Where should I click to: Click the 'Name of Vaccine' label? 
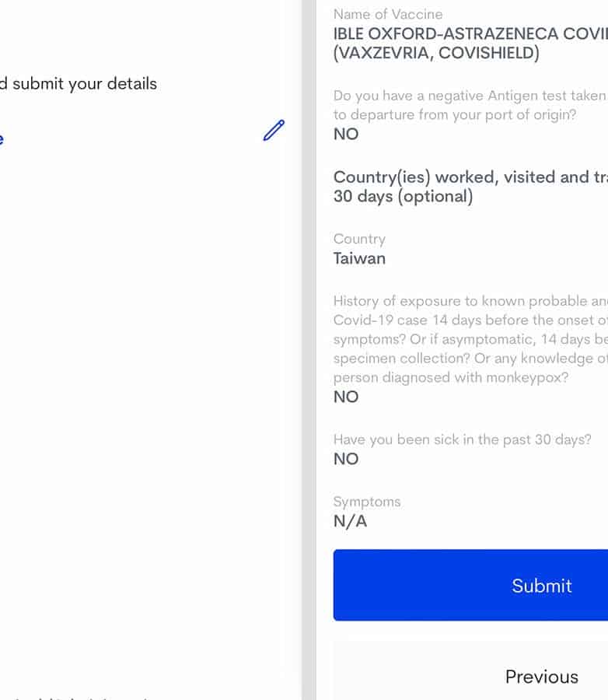point(388,14)
